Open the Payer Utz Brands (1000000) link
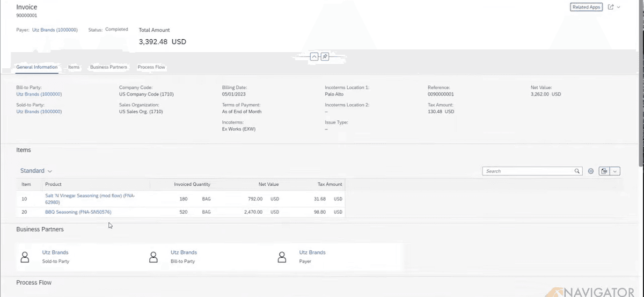This screenshot has width=644, height=297. click(x=55, y=30)
